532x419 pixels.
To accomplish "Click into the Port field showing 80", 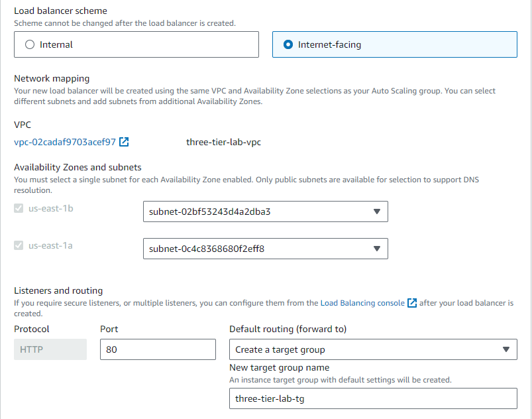I will click(158, 349).
